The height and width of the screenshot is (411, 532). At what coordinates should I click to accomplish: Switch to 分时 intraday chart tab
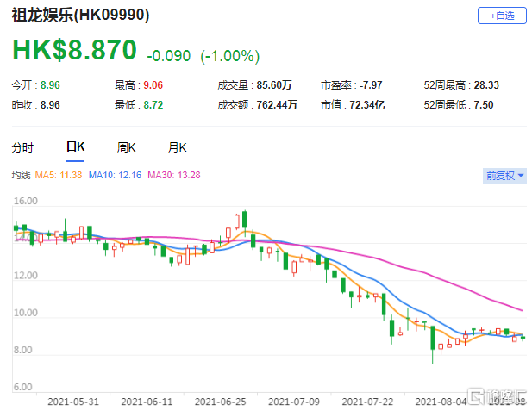click(22, 147)
